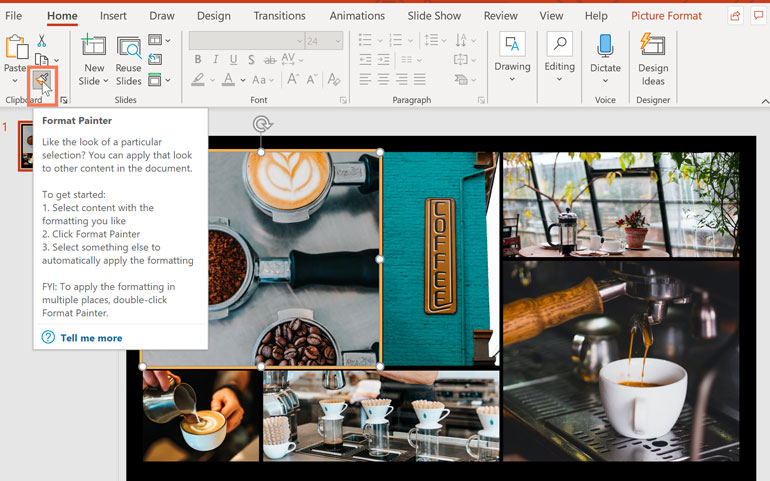This screenshot has height=481, width=770.
Task: Toggle Underline formatting
Action: point(232,60)
